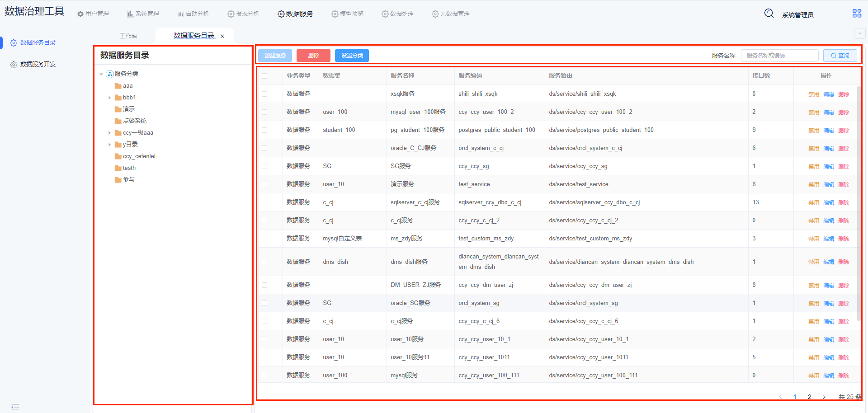Click the 系统管理 chart icon in the top menu
Viewport: 868px width, 413px height.
(x=130, y=14)
